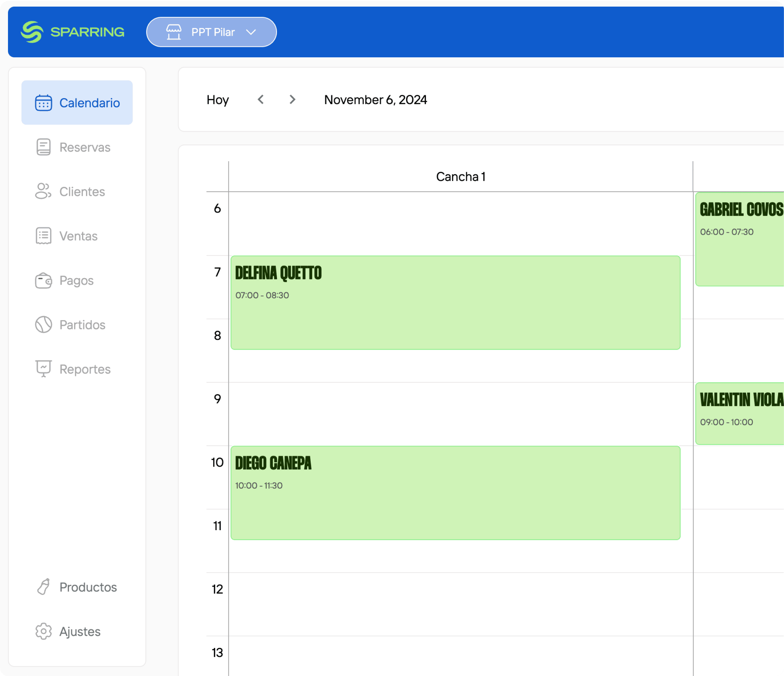
Task: Click the store icon in venue selector
Action: [174, 32]
